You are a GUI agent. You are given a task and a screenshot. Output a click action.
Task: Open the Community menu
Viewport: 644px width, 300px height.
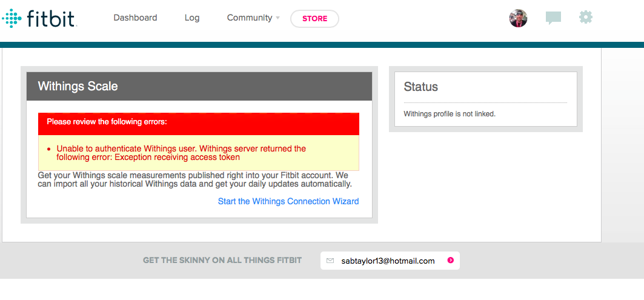(249, 18)
